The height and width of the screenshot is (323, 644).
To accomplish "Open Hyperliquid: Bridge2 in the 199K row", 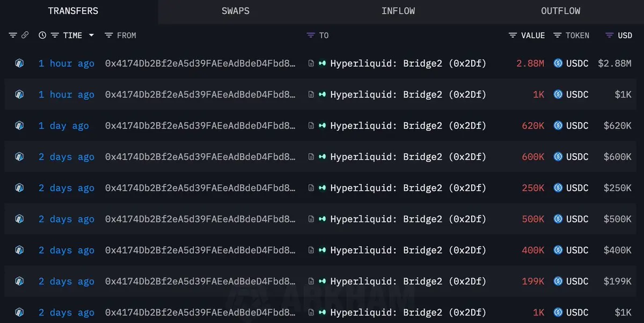I will 408,282.
